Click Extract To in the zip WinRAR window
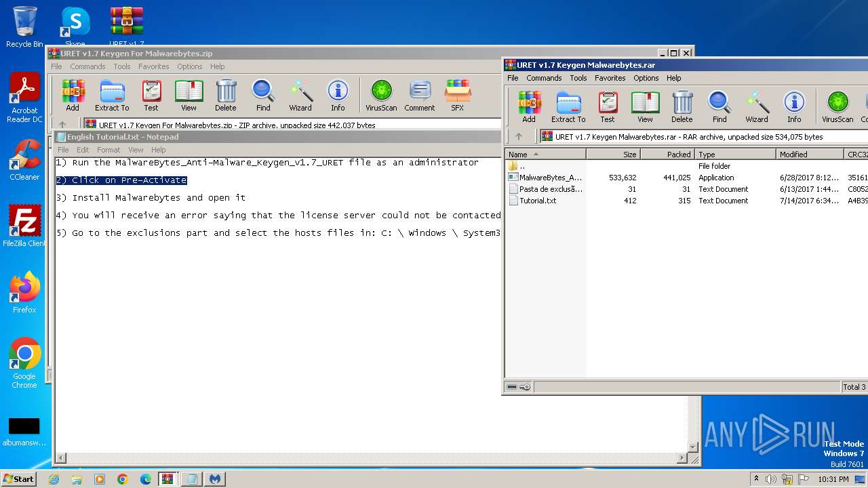This screenshot has width=868, height=488. click(112, 95)
